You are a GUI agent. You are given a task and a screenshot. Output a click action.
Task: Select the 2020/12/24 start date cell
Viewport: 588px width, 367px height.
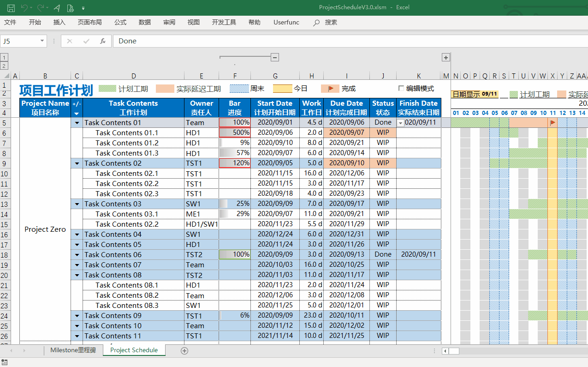point(275,234)
